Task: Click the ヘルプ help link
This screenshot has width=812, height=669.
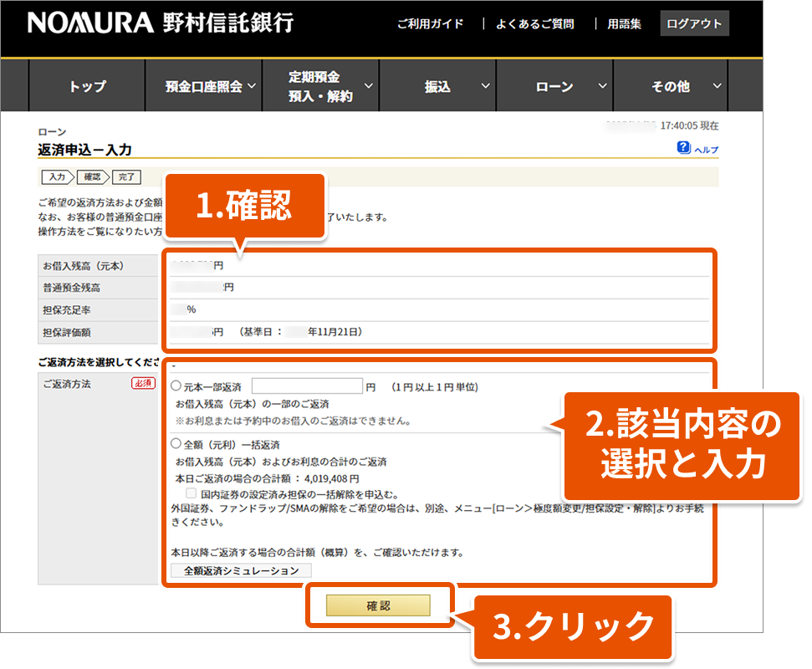Action: click(x=707, y=150)
